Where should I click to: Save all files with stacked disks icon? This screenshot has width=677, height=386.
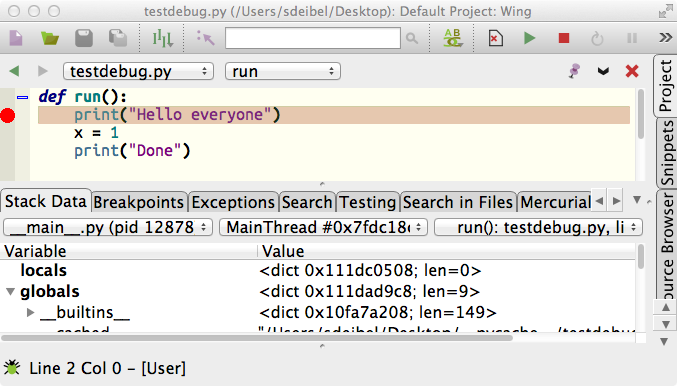pyautogui.click(x=118, y=38)
